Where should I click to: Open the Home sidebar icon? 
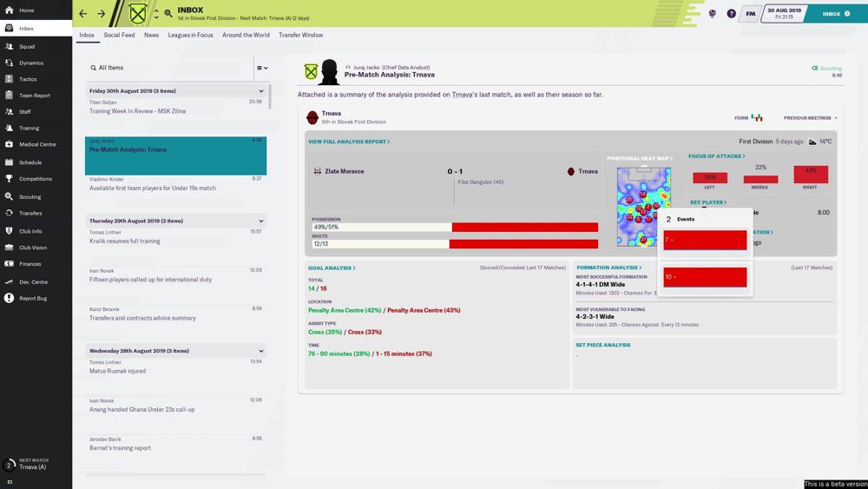click(9, 10)
